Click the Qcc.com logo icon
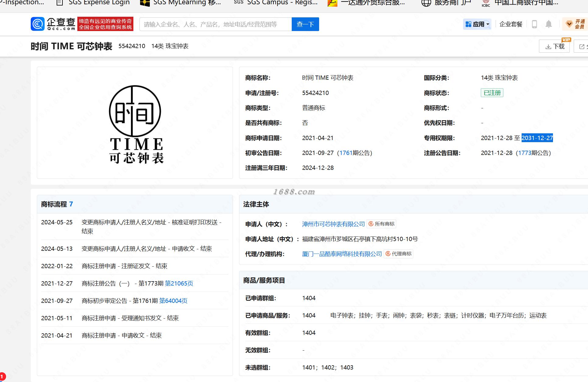 38,24
